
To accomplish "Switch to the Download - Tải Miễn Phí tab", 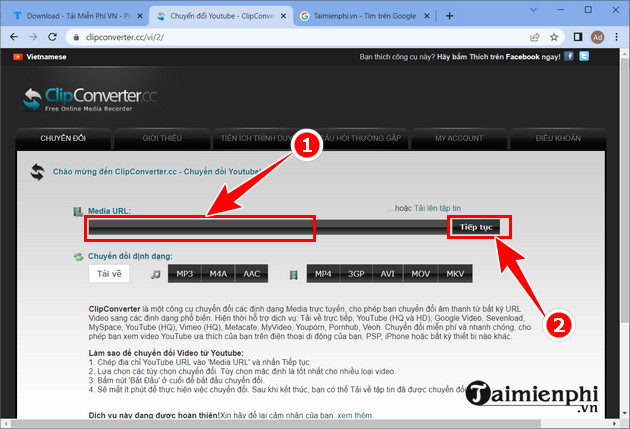I will 68,16.
